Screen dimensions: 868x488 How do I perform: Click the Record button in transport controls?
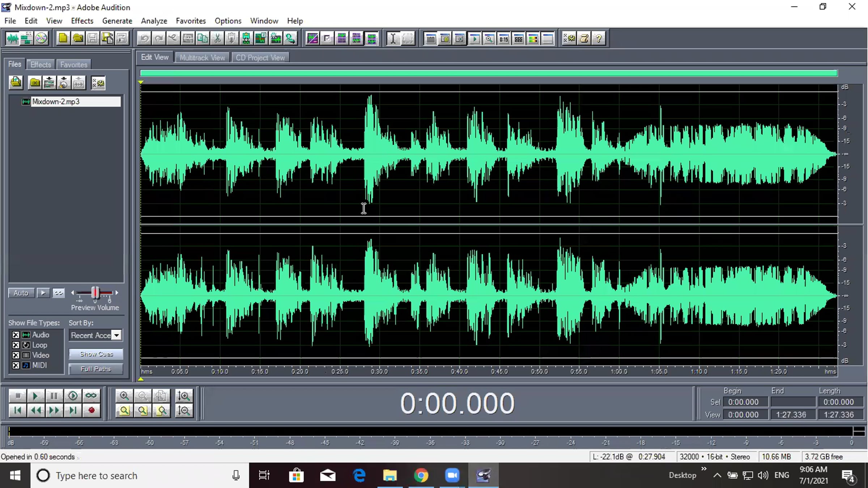tap(91, 410)
